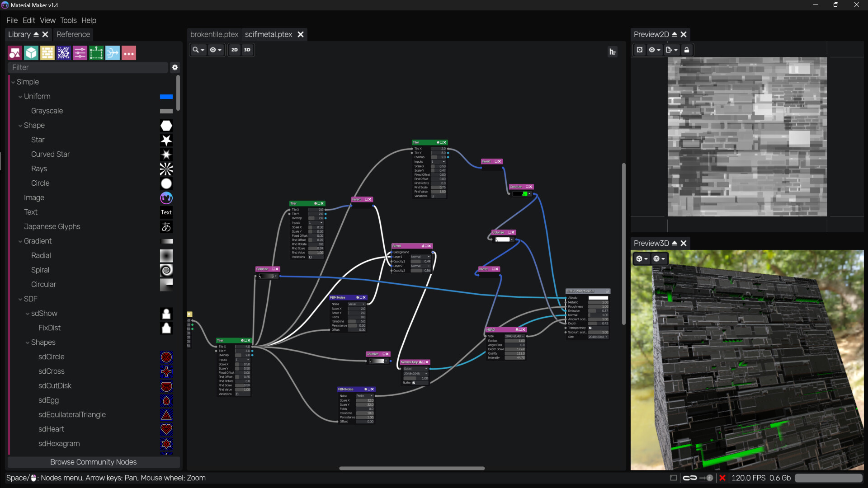Screen dimensions: 868x488
Task: Click the pink miscellaneous library category icon
Action: pyautogui.click(x=128, y=53)
